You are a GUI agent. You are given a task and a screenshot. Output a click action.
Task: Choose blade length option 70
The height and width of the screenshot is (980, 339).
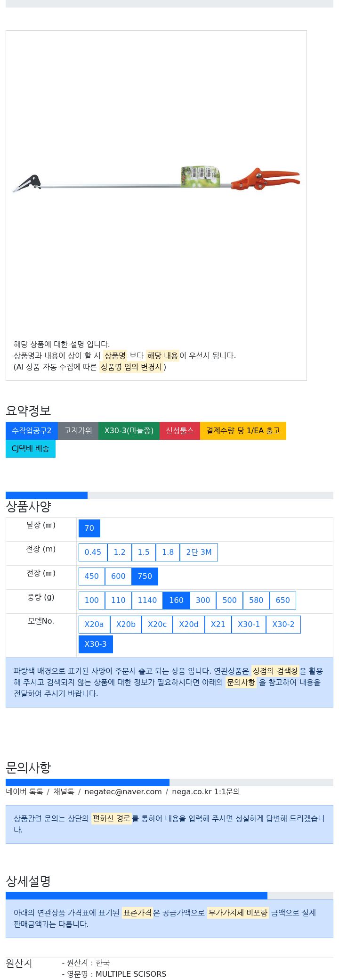point(89,528)
